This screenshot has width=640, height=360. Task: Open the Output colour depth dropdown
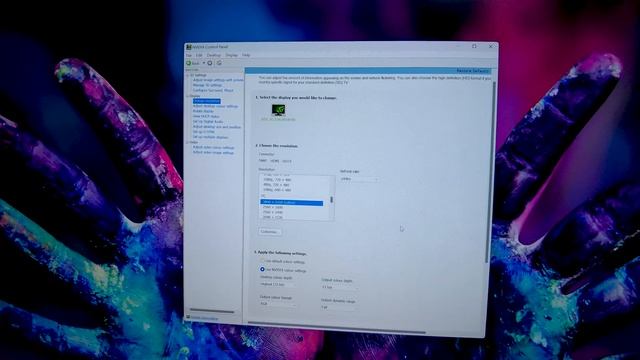click(339, 287)
